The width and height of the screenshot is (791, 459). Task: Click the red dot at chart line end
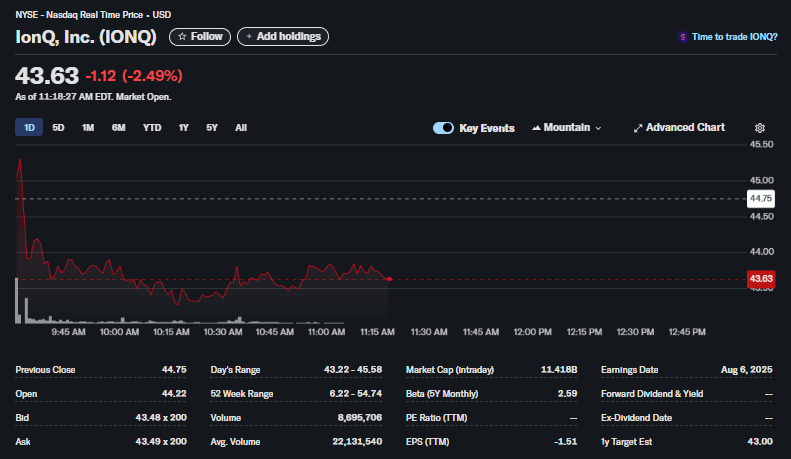click(x=389, y=279)
